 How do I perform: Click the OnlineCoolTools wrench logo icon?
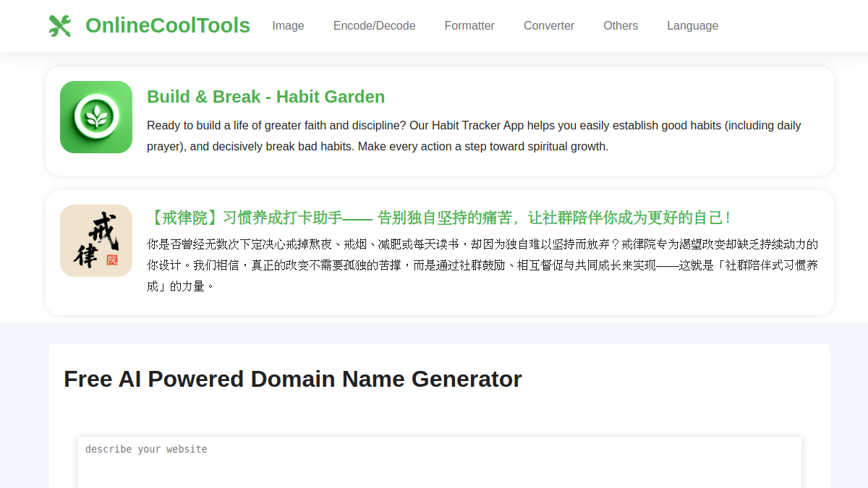(60, 26)
